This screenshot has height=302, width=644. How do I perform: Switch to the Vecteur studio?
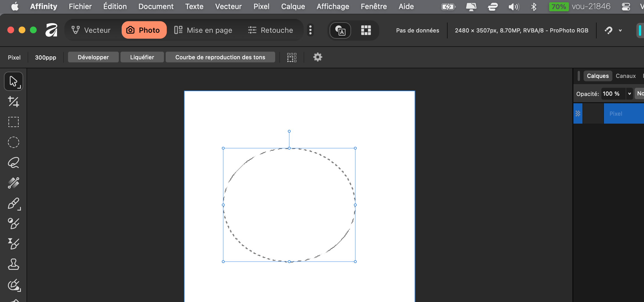point(91,30)
